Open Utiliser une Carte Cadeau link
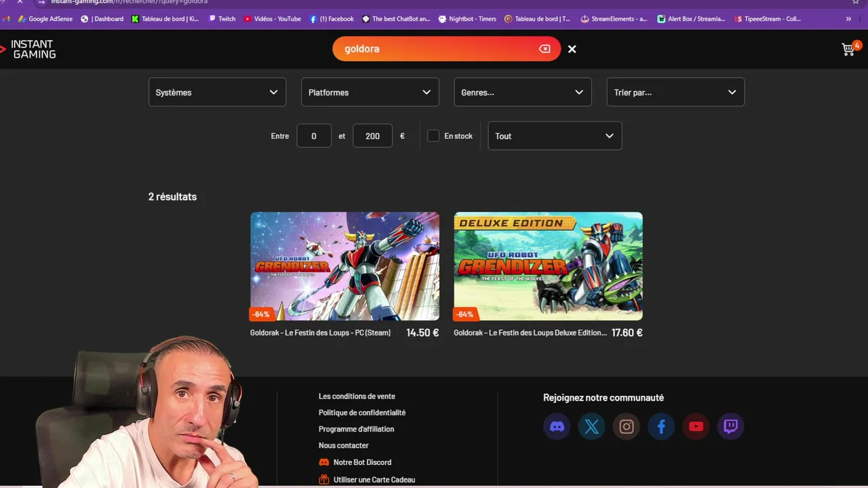868x488 pixels. pos(367,479)
